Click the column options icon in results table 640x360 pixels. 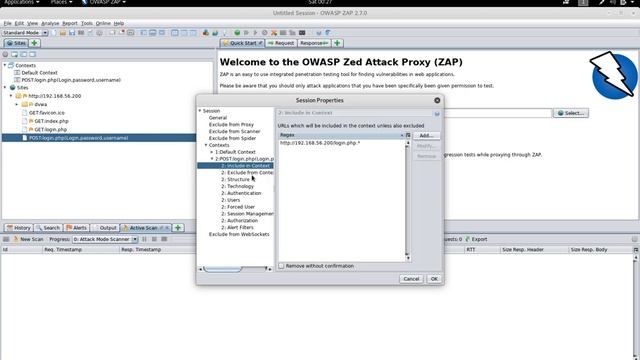click(636, 249)
